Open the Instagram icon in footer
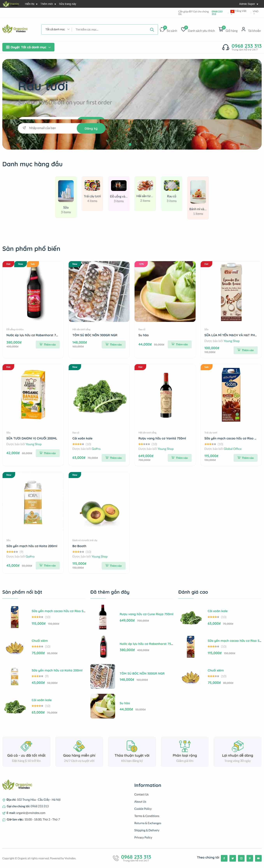This screenshot has height=868, width=264. (241, 858)
